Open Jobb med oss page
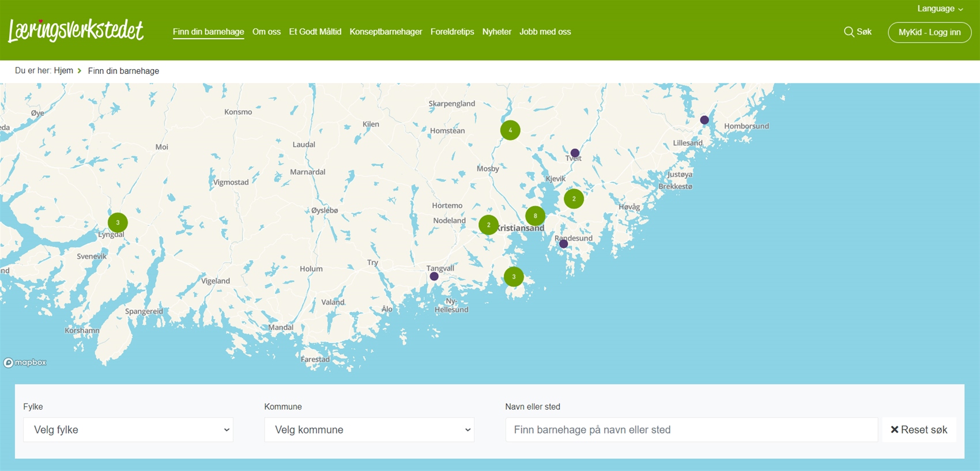Image resolution: width=980 pixels, height=471 pixels. (x=545, y=32)
